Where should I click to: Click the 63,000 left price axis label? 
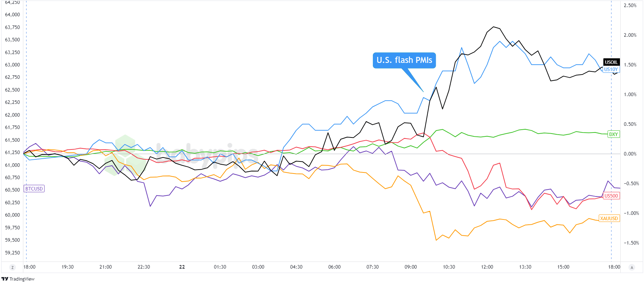point(12,65)
